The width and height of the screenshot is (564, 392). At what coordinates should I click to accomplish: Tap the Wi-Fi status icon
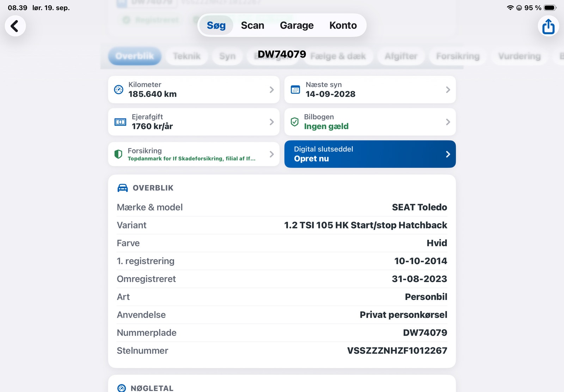click(510, 8)
